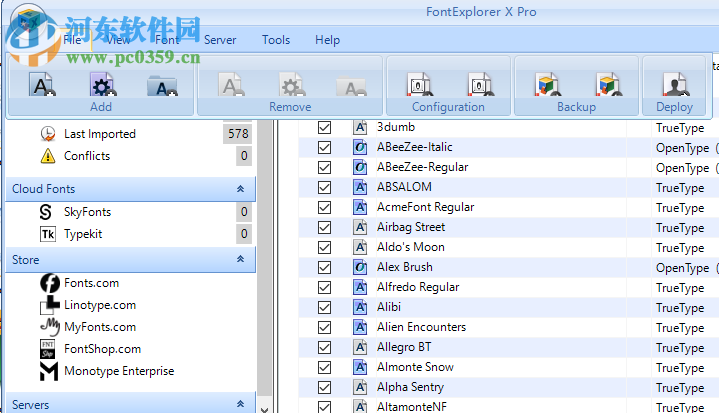Click the first Backup cube icon

pyautogui.click(x=547, y=85)
